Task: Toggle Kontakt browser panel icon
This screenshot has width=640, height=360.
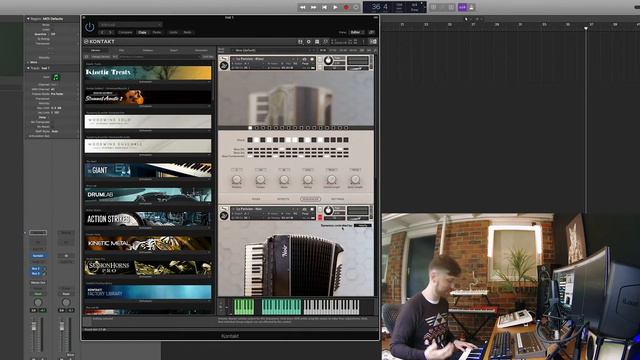Action: click(300, 42)
